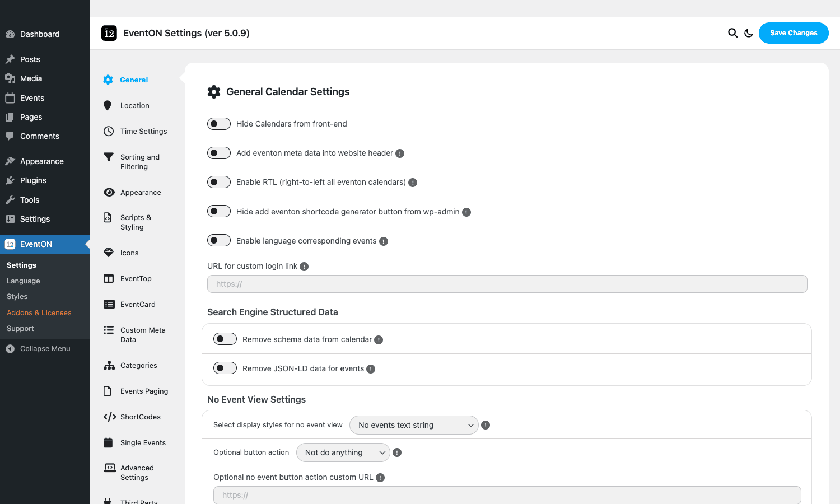Open the EventON menu in WordPress sidebar
The height and width of the screenshot is (504, 840).
pos(45,244)
